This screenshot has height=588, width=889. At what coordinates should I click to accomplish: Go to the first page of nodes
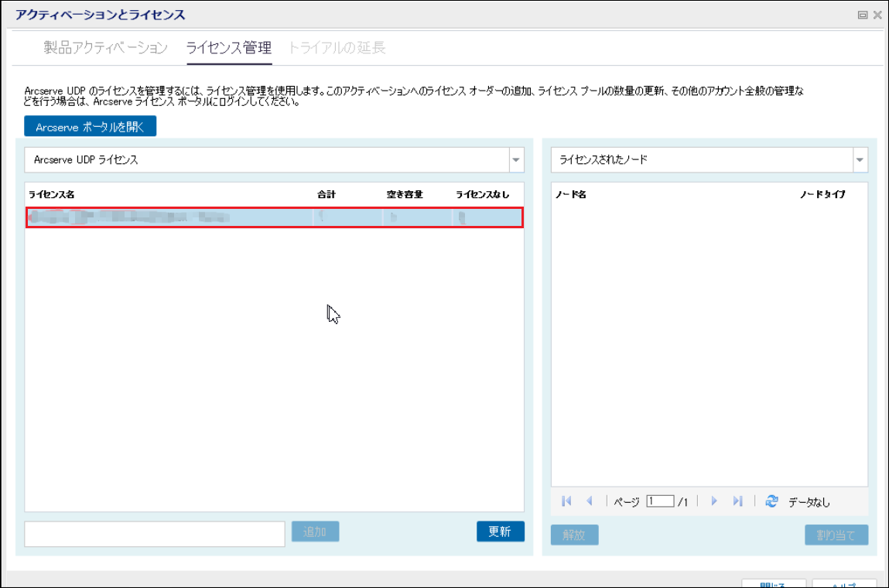[566, 501]
